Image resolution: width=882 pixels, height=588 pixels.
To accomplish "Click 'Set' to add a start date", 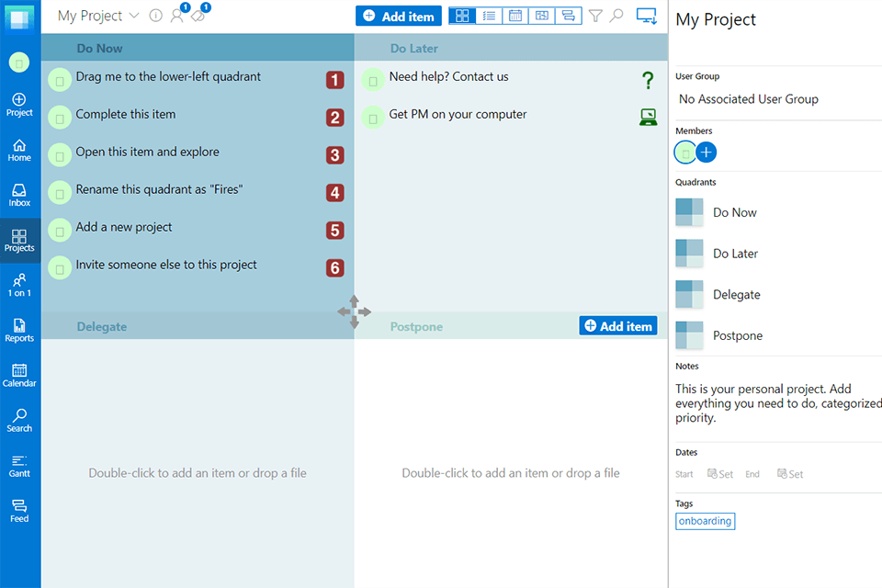I will coord(720,473).
